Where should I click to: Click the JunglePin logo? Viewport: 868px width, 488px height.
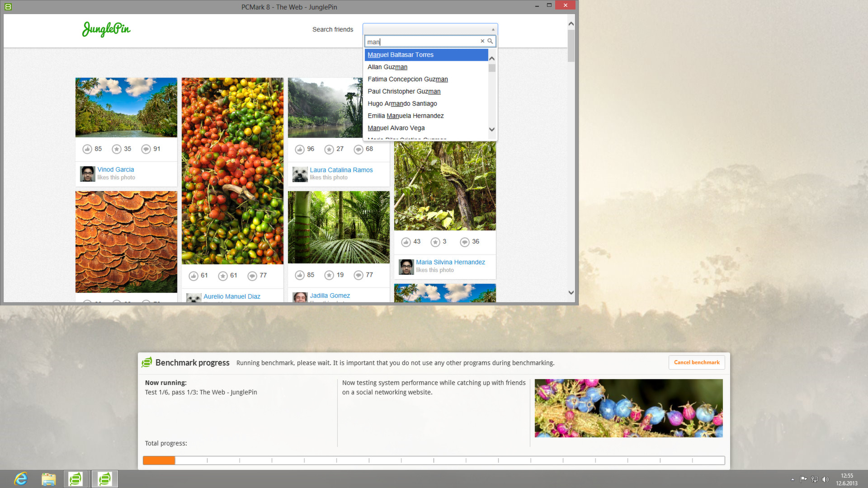tap(106, 29)
